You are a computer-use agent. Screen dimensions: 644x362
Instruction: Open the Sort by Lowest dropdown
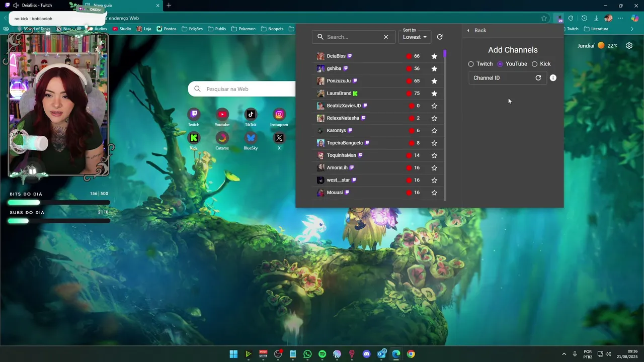pos(415,37)
